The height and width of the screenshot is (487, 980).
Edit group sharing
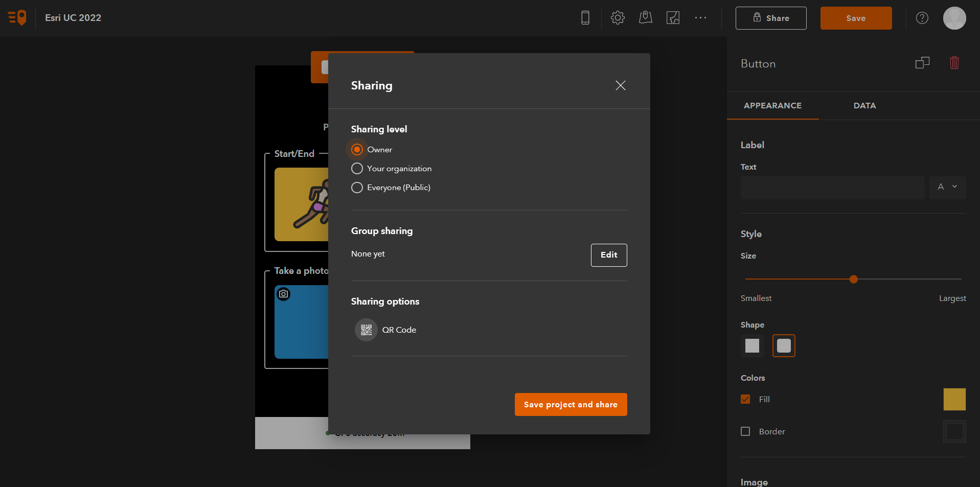(609, 255)
